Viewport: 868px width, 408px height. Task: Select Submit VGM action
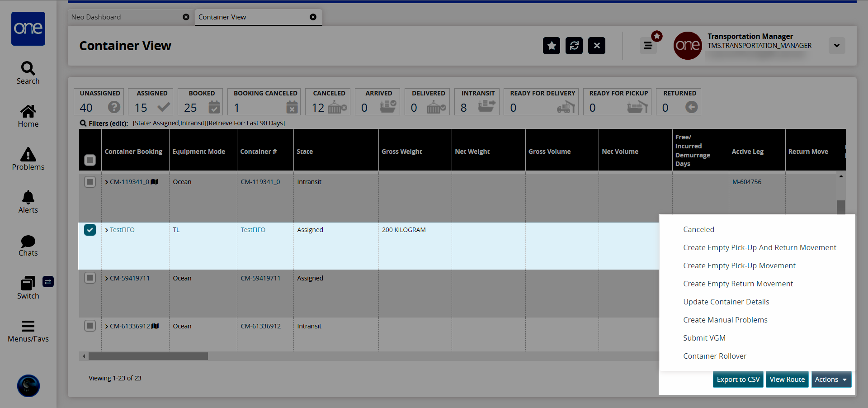click(704, 338)
